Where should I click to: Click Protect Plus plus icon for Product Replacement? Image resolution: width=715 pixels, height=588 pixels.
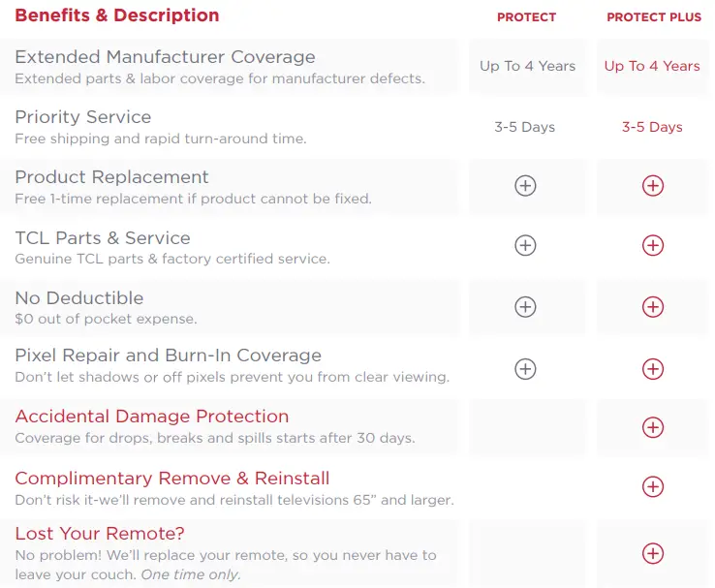coord(653,186)
